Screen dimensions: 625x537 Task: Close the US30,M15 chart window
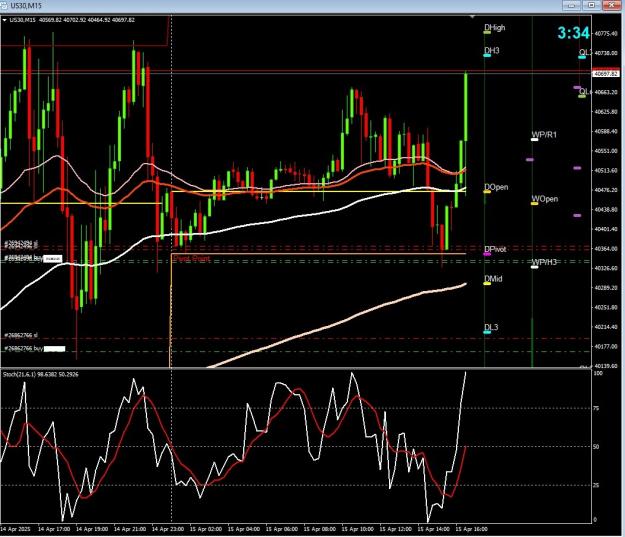(611, 5)
